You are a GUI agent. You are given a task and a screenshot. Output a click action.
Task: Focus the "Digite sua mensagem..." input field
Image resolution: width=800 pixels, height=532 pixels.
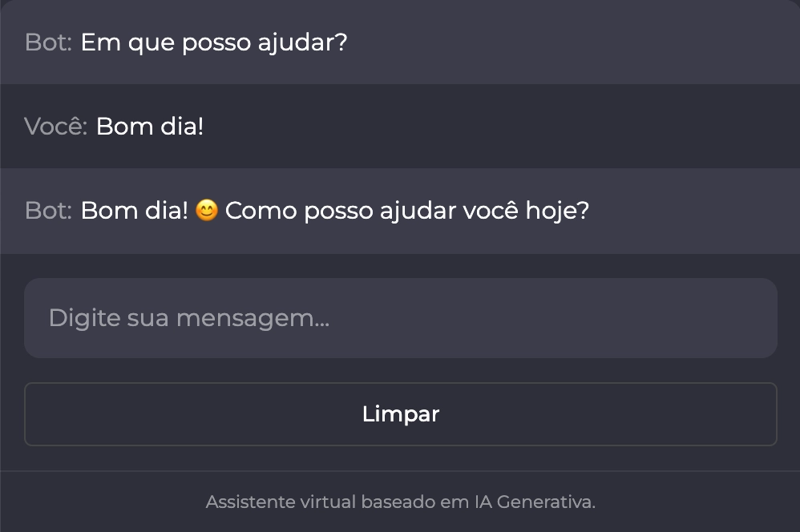coord(400,318)
